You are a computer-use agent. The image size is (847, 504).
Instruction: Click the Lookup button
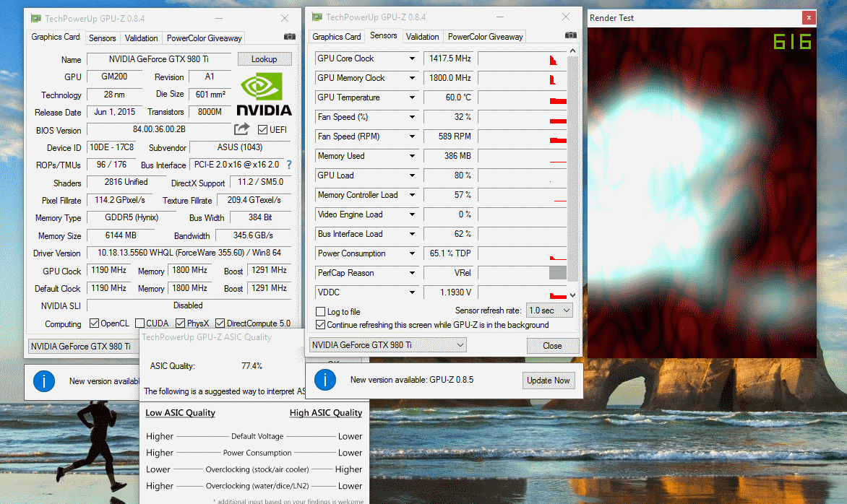265,58
